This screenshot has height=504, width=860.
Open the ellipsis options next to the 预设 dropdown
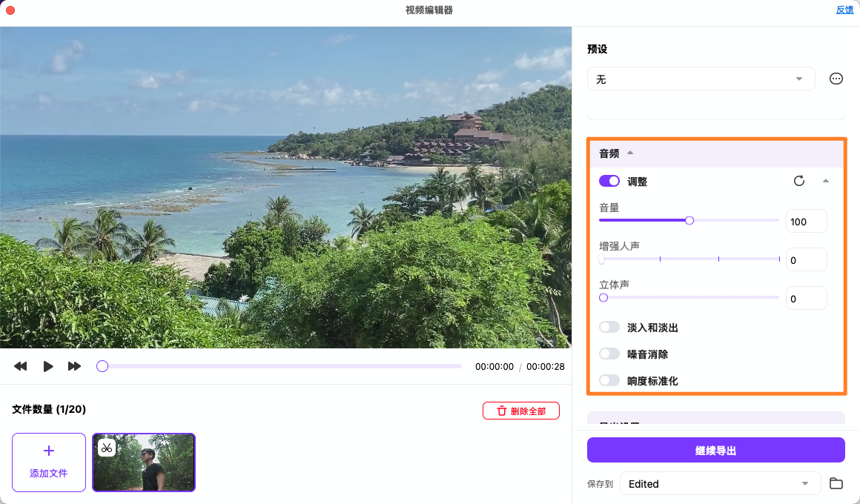[x=836, y=78]
